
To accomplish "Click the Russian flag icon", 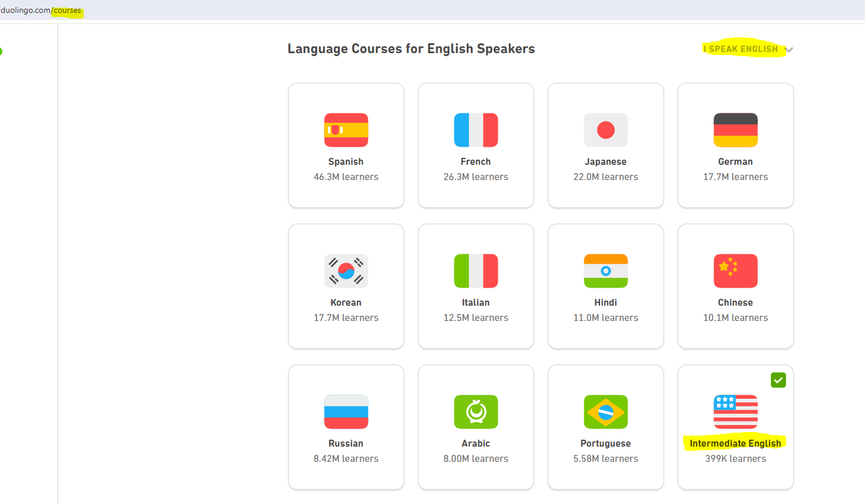I will [346, 412].
